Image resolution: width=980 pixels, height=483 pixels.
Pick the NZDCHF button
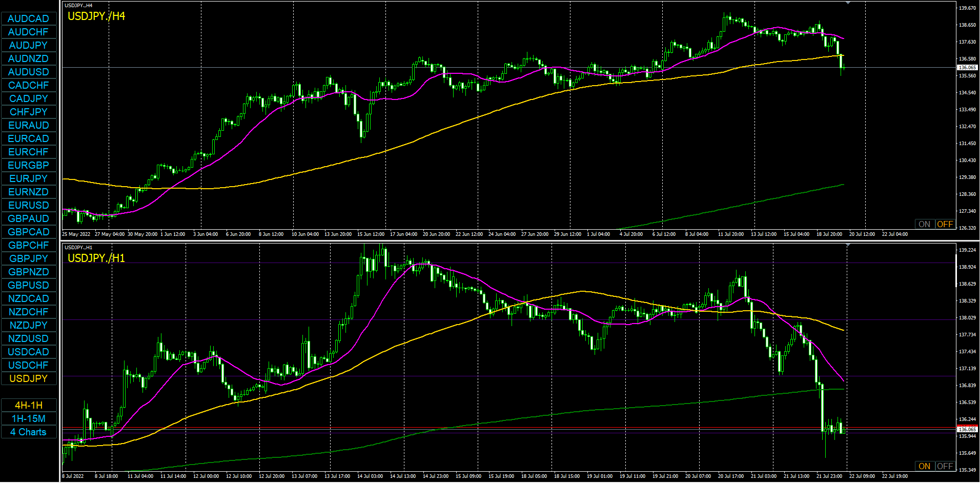[29, 312]
